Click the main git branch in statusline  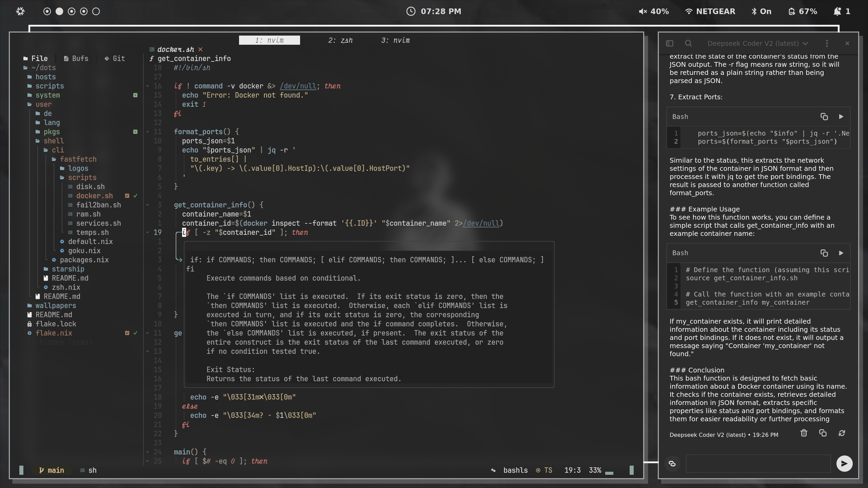[52, 470]
